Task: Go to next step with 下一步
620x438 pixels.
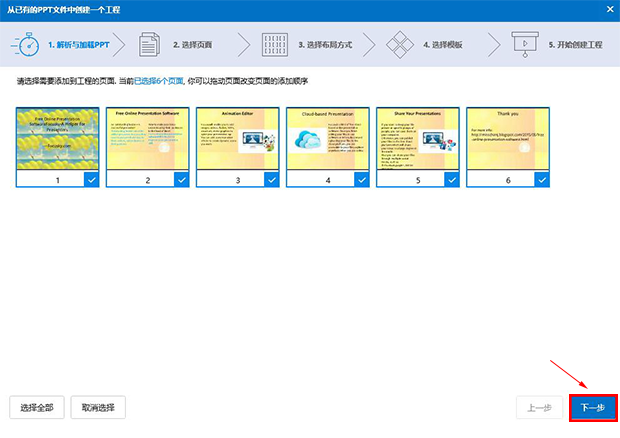Action: [x=593, y=408]
